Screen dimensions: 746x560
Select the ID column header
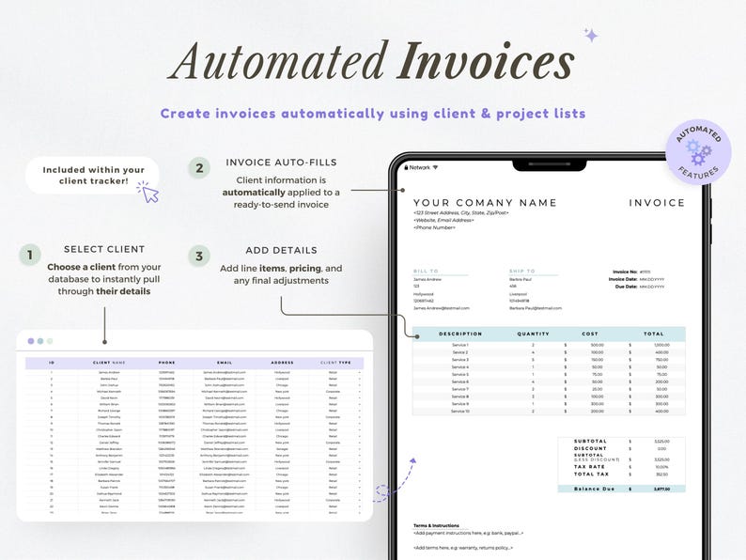52,363
